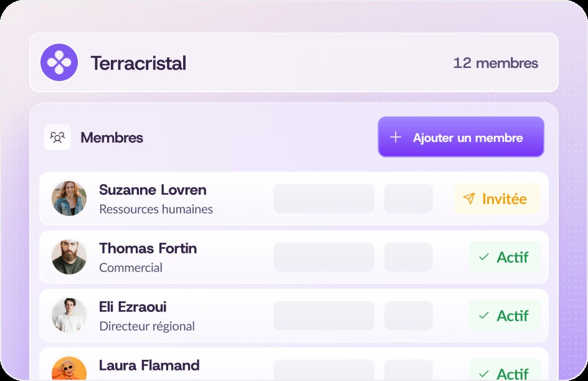Select the Membres group icon
Screen dimensions: 588x381
57,137
